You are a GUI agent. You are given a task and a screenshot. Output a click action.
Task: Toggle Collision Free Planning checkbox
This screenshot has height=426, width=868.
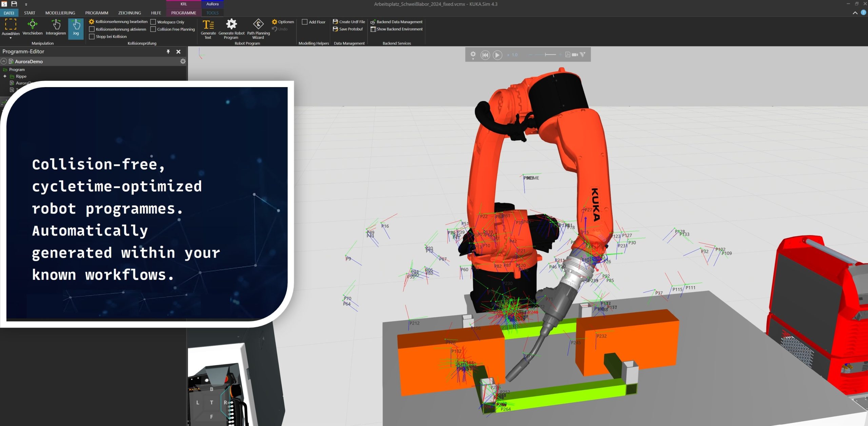153,29
